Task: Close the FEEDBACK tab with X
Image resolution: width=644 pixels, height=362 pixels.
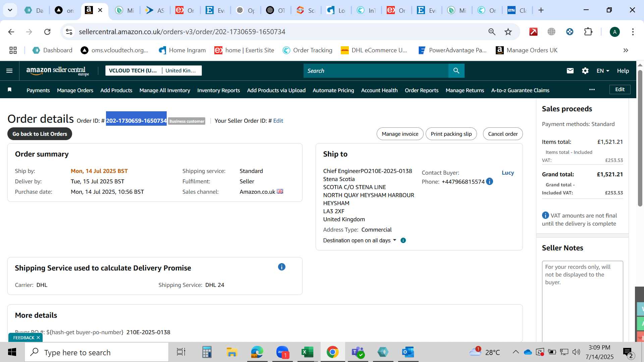Action: (38, 338)
